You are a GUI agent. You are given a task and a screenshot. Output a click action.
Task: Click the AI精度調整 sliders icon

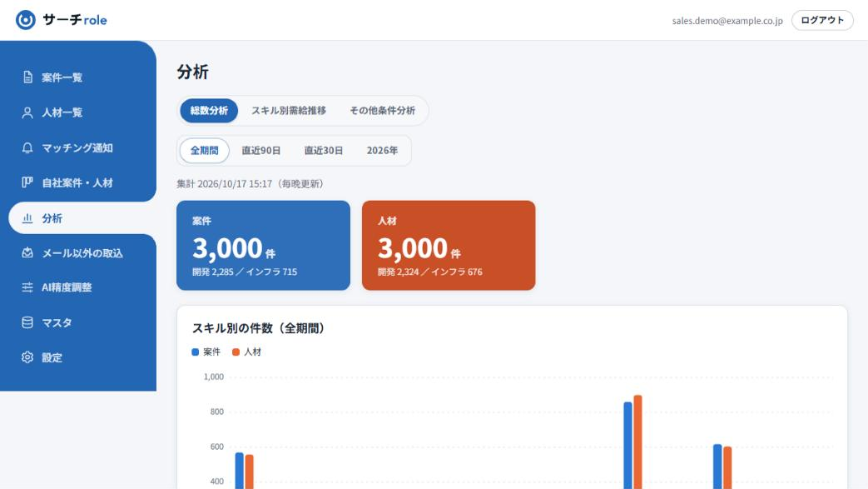tap(27, 287)
